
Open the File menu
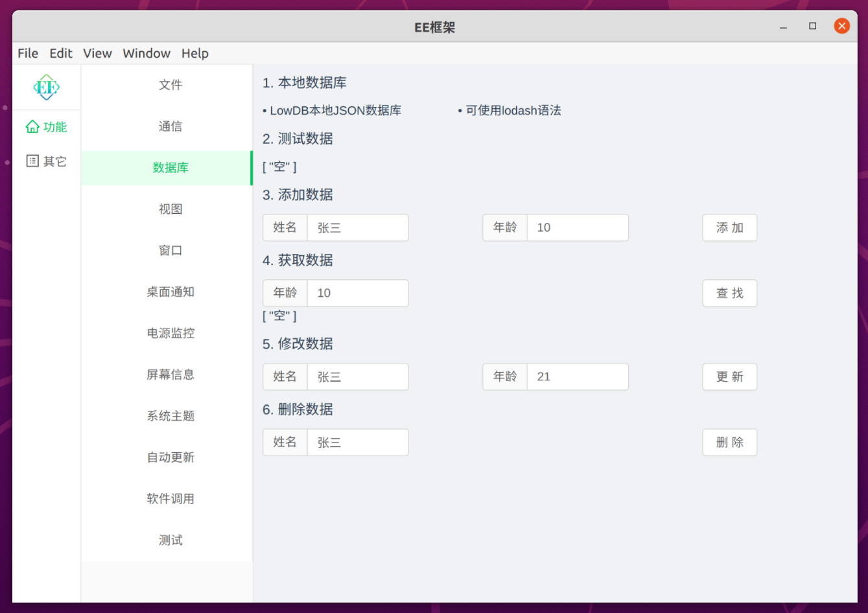tap(28, 53)
